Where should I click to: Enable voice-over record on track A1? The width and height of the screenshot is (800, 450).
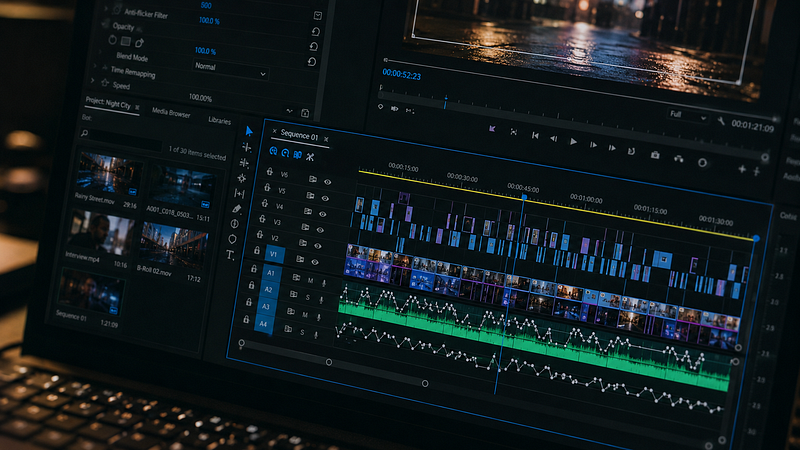tap(323, 283)
